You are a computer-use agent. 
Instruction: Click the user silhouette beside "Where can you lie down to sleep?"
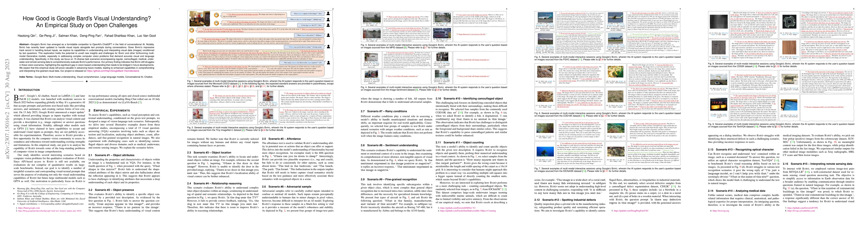[328, 47]
